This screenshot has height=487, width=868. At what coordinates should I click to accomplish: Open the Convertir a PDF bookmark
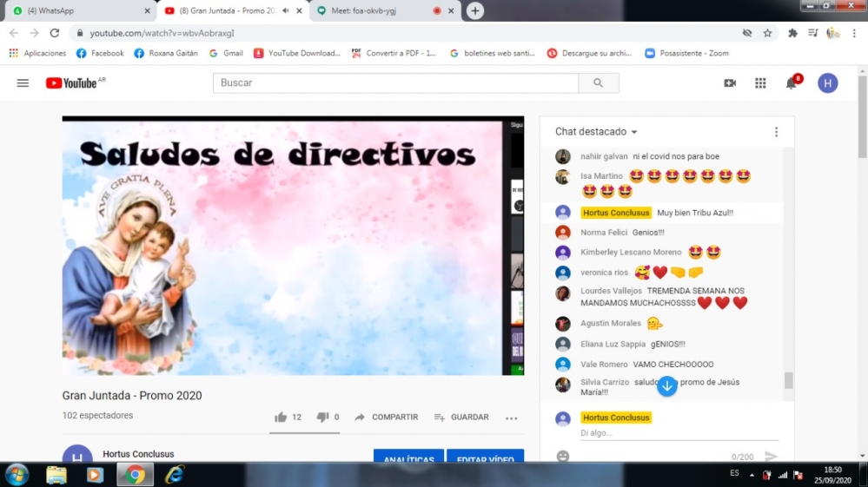click(x=394, y=53)
